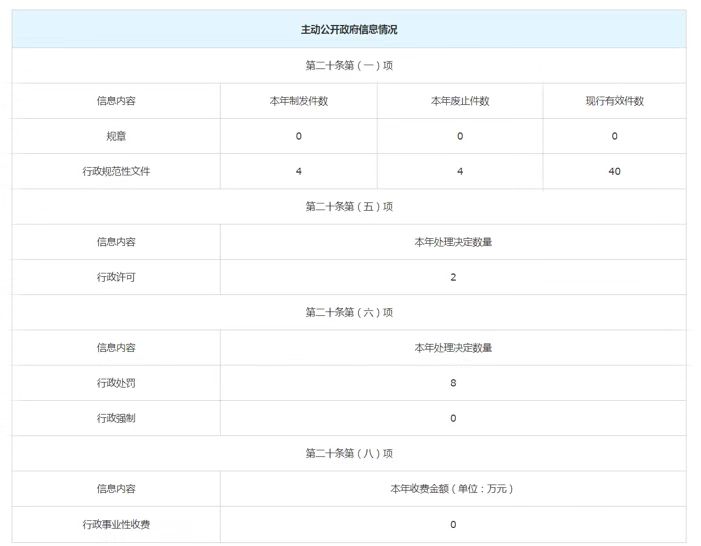The height and width of the screenshot is (546, 701).
Task: Click the 行政处罚 row label
Action: [116, 383]
